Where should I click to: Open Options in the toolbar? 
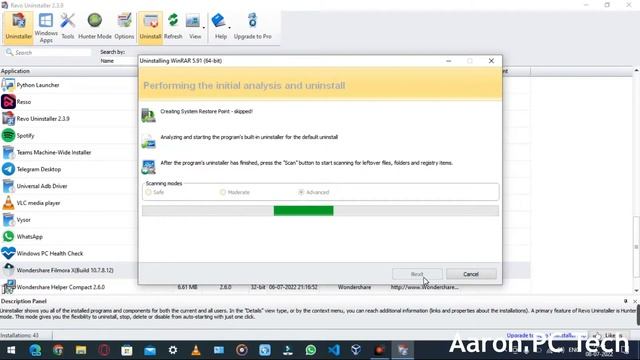click(x=124, y=27)
